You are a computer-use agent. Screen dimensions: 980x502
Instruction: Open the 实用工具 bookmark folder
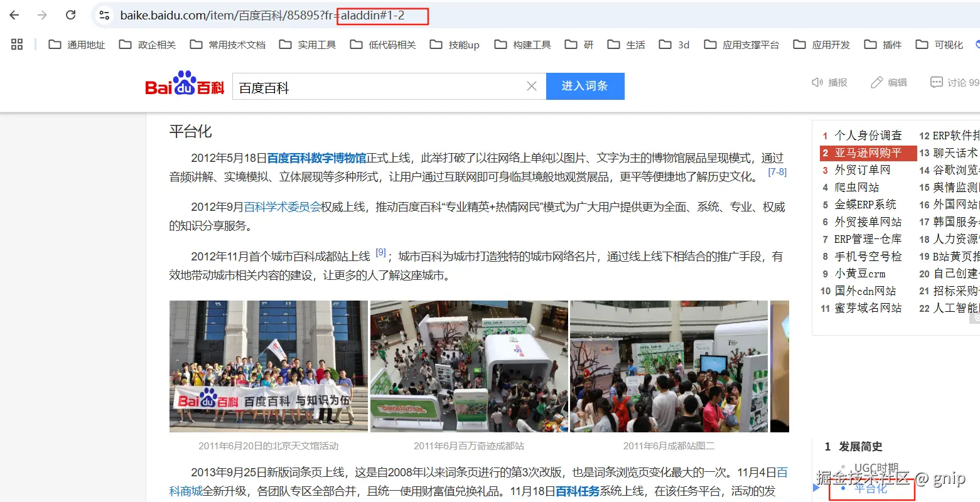308,45
